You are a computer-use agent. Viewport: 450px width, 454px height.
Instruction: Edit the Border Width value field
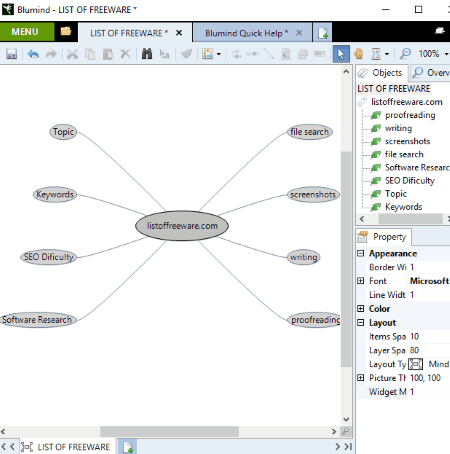click(x=429, y=267)
